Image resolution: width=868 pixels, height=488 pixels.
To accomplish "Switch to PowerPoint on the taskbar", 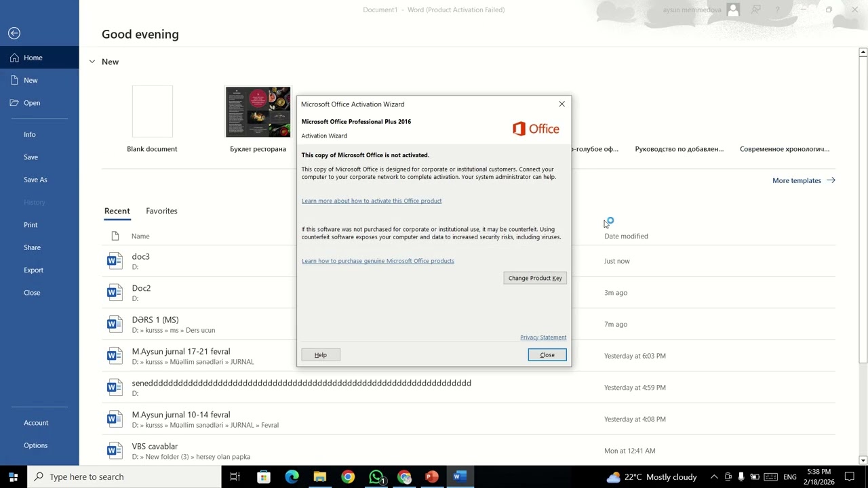I will (432, 477).
